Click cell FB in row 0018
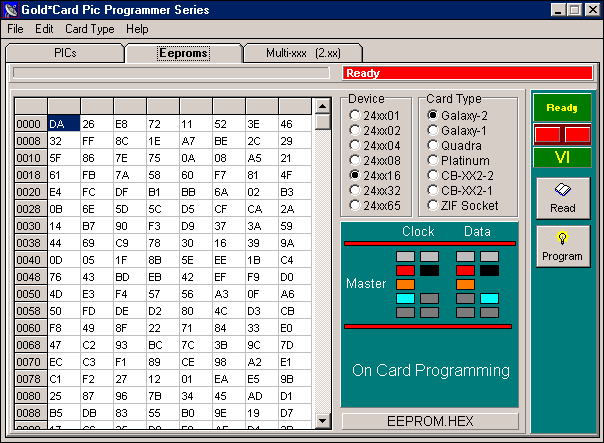This screenshot has width=604, height=443. coord(97,175)
